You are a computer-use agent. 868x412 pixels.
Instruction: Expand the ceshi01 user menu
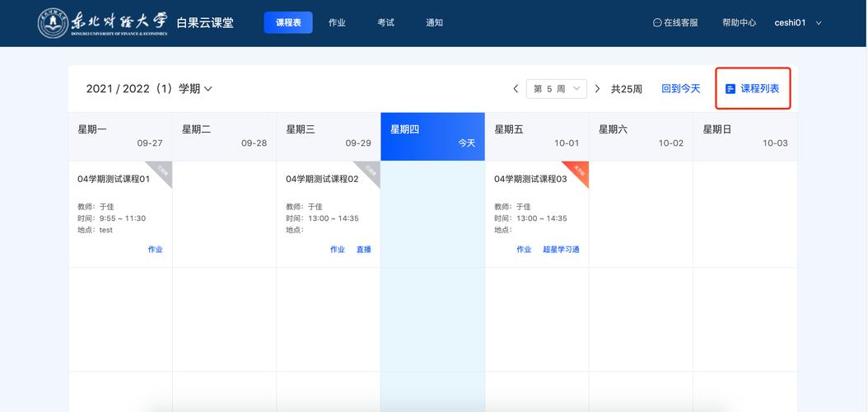click(819, 23)
